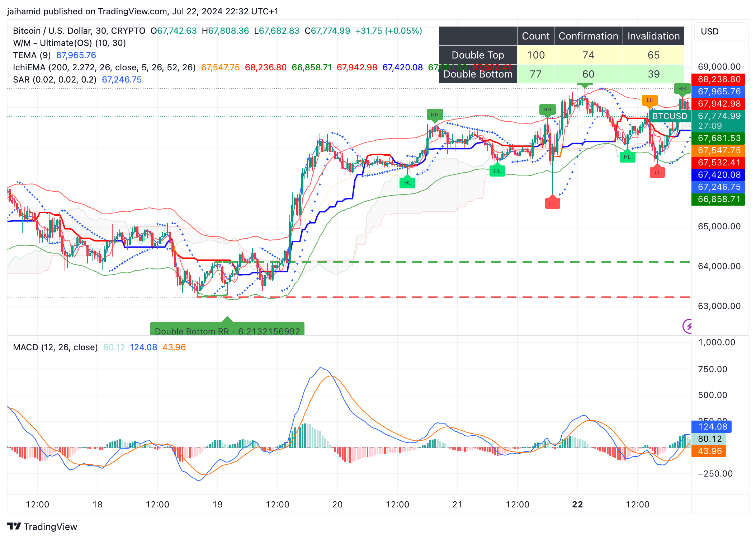Click the red 67,942.98 price axis tag
The width and height of the screenshot is (756, 539).
(x=718, y=104)
